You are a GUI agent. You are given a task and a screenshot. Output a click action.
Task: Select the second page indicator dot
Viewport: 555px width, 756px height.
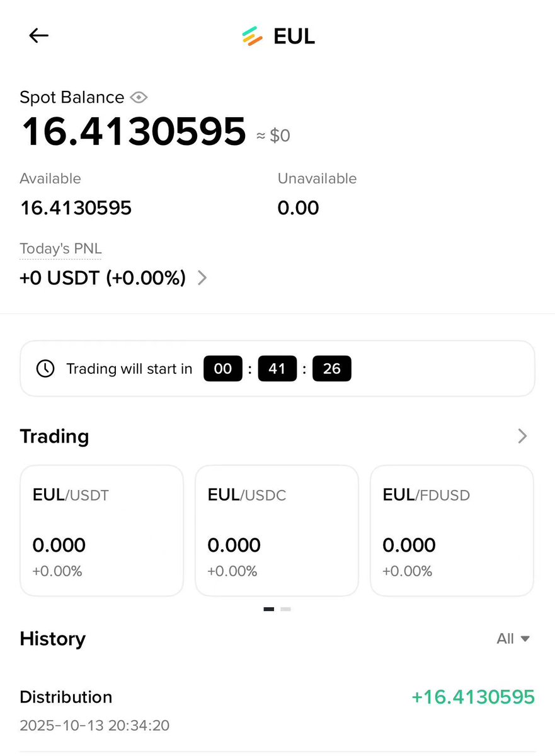tap(286, 609)
